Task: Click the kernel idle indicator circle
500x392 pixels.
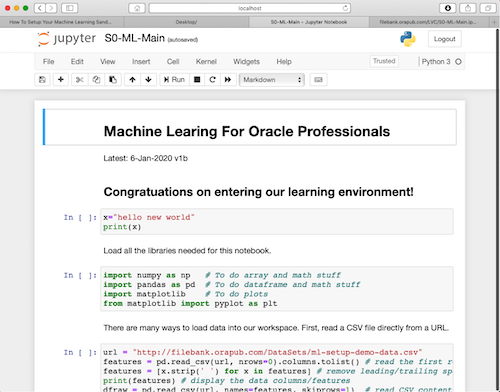Action: (458, 62)
